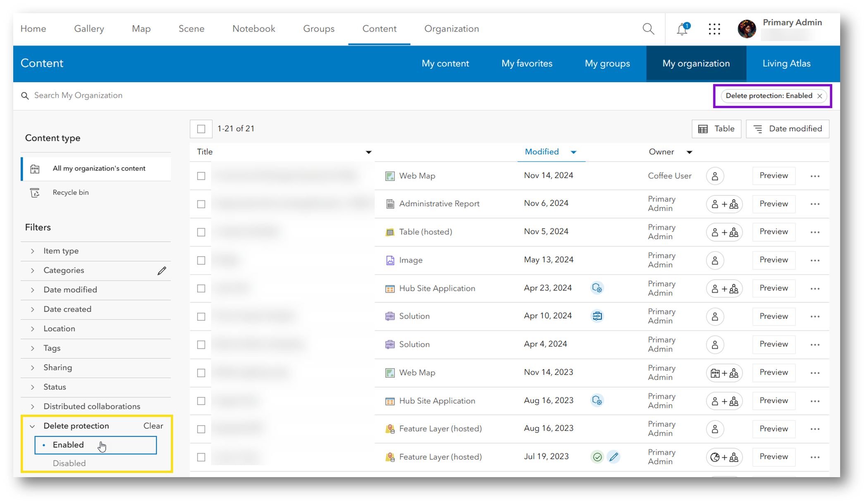The width and height of the screenshot is (867, 504).
Task: Preview the Image item
Action: (x=774, y=260)
